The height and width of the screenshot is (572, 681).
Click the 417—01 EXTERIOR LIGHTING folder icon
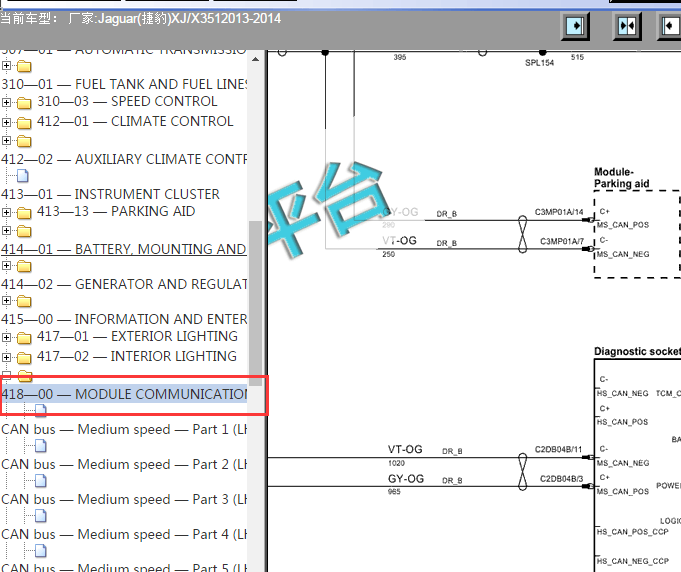pyautogui.click(x=24, y=337)
